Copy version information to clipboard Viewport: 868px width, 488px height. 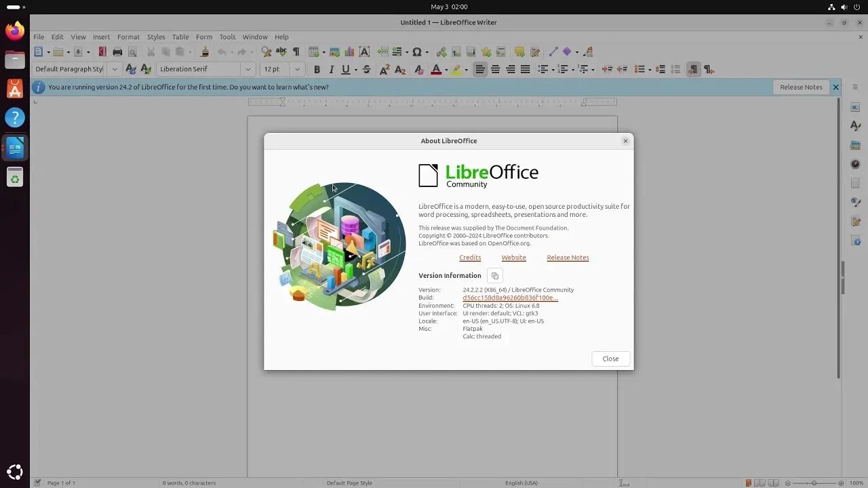[x=494, y=275]
